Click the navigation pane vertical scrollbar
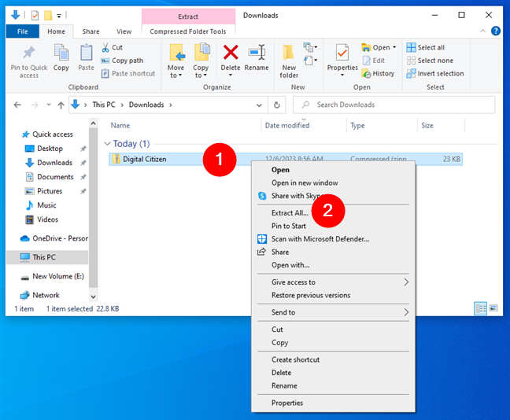This screenshot has height=420, width=510. pos(93,204)
